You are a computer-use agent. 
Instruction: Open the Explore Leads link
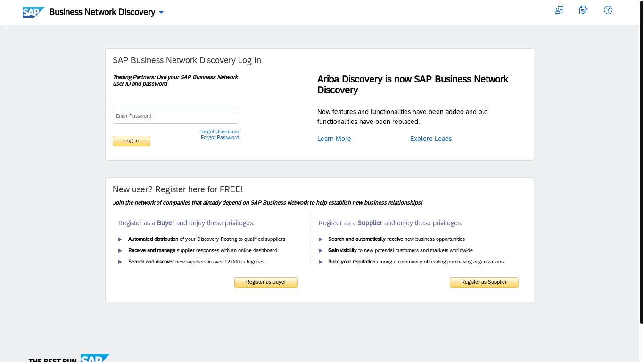pos(431,139)
